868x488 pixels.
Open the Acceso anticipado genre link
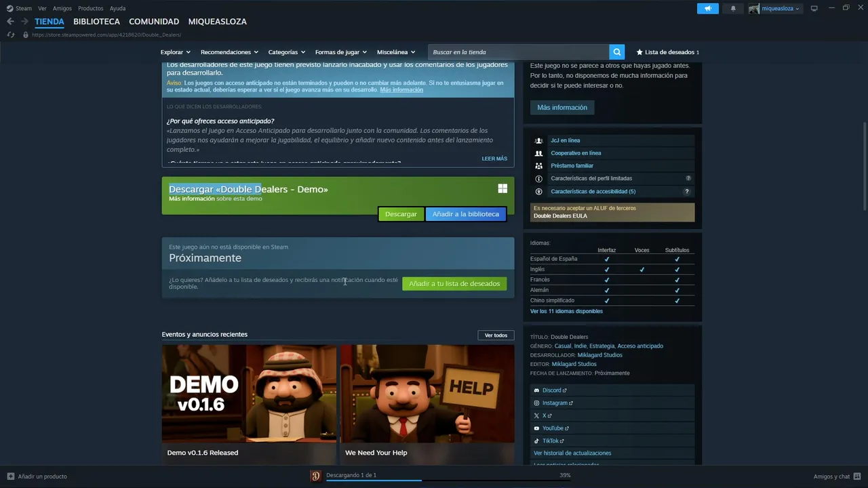[640, 346]
